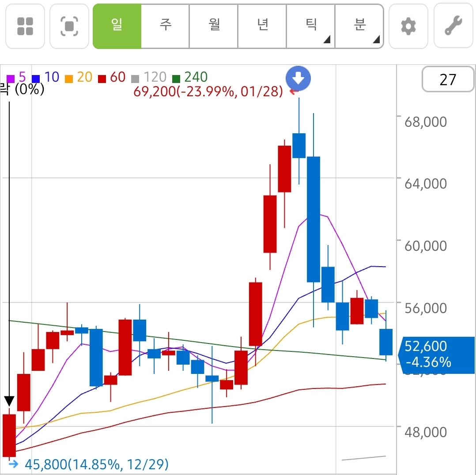
Task: Tap the blue circle down-arrow marker
Action: click(x=298, y=79)
